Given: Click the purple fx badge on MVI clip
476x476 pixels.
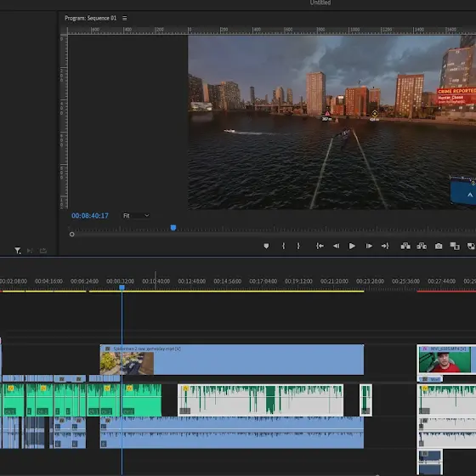Looking at the screenshot, I should click(x=425, y=348).
